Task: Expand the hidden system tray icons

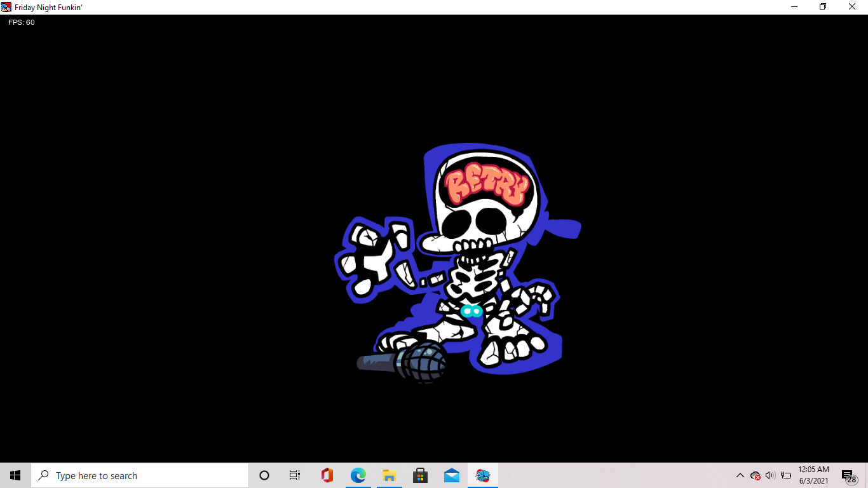Action: tap(740, 475)
